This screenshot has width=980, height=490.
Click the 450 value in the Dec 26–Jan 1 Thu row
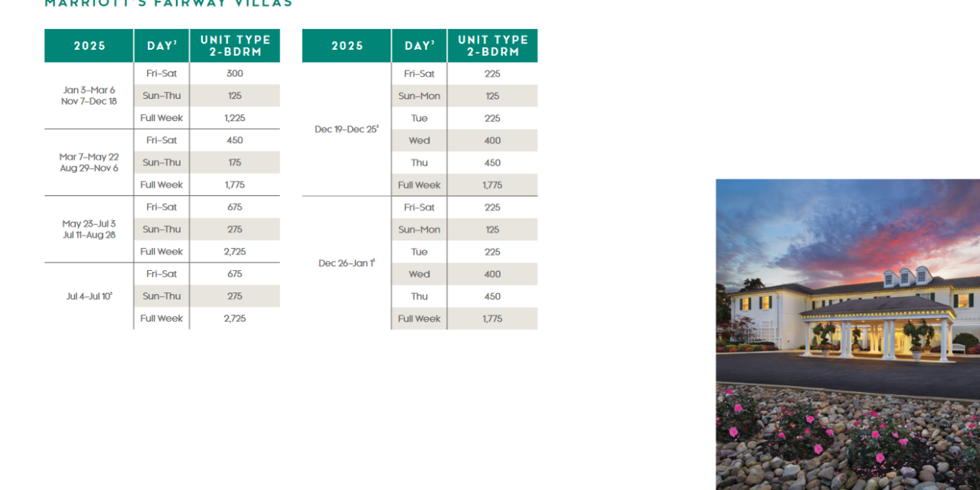[492, 296]
